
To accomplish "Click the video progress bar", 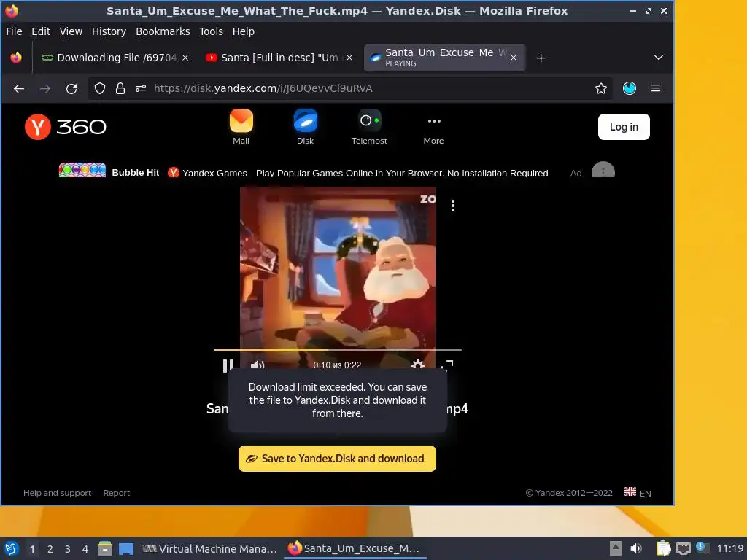I will coord(337,350).
